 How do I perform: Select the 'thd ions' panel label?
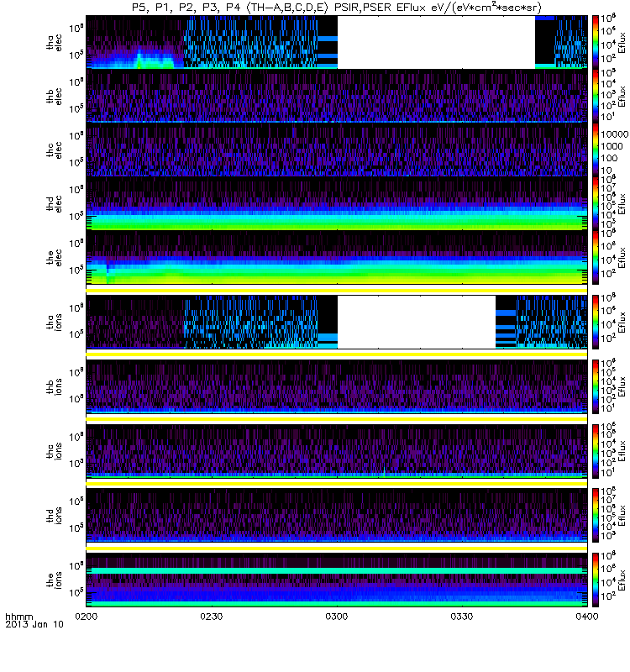[x=54, y=515]
